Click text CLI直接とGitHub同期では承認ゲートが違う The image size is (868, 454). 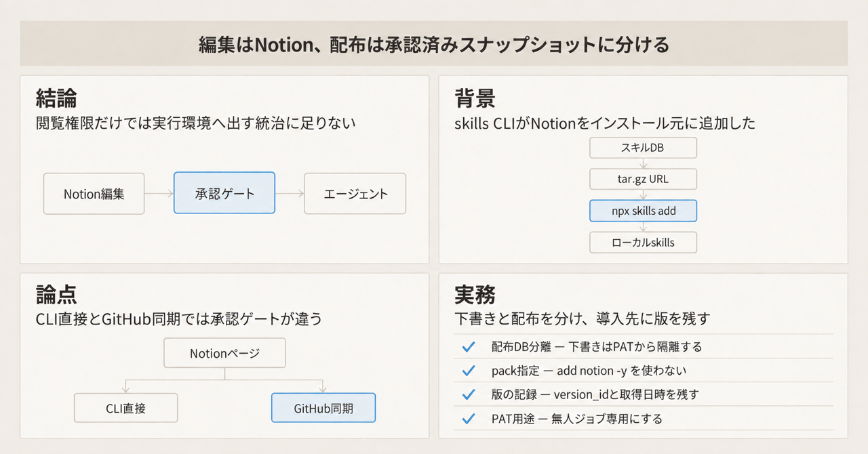point(179,318)
